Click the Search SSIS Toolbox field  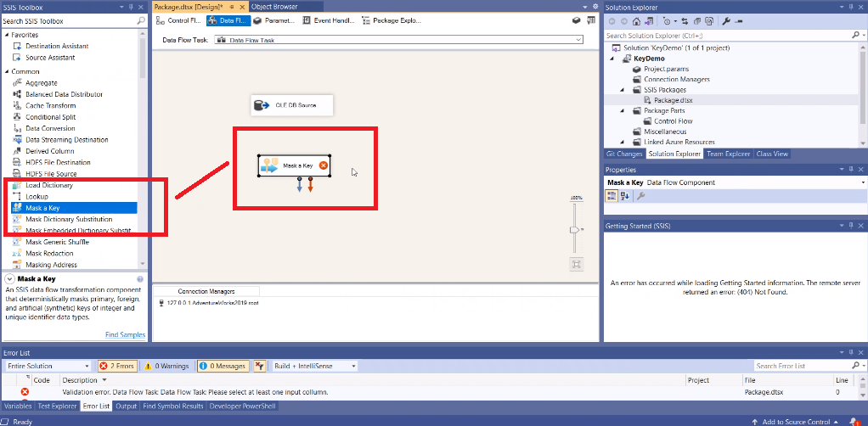69,21
